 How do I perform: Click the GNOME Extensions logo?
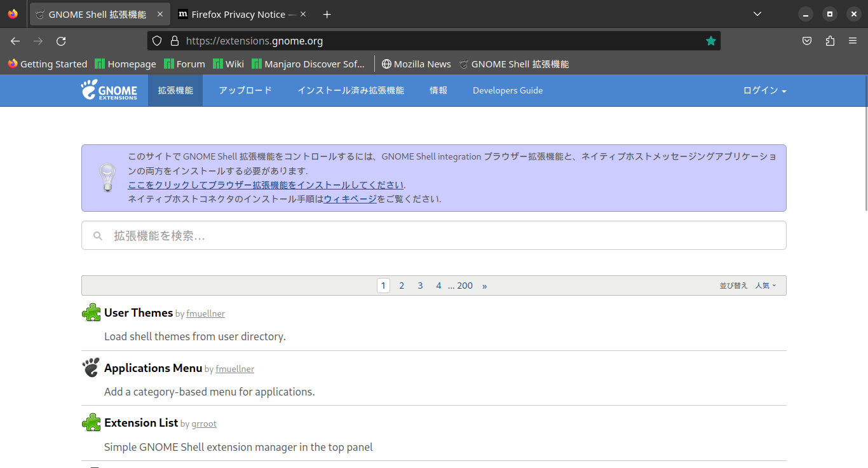(109, 90)
